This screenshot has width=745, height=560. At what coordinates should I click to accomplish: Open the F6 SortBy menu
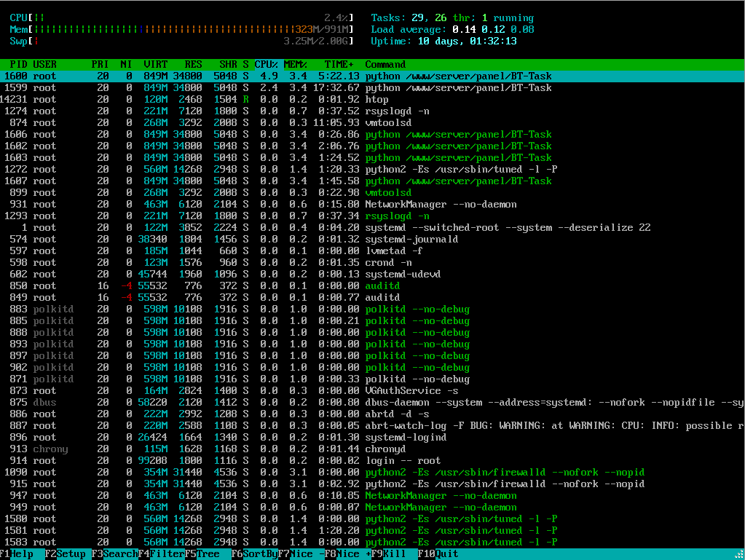tap(254, 554)
